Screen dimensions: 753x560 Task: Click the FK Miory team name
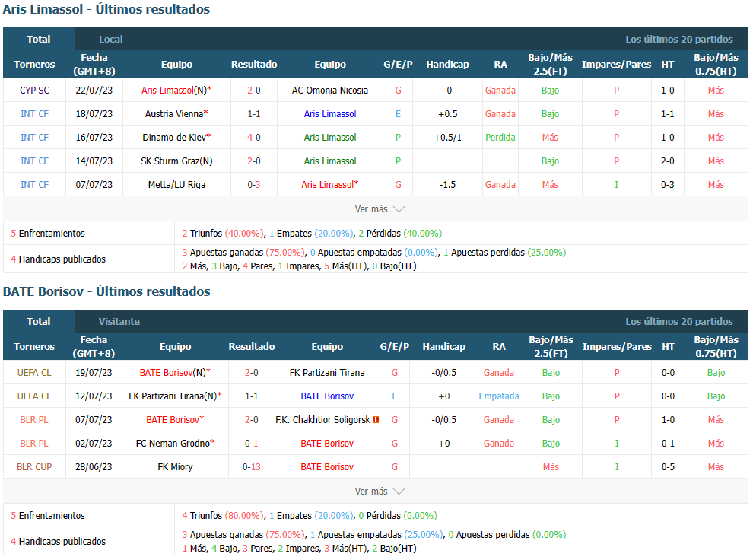click(175, 467)
